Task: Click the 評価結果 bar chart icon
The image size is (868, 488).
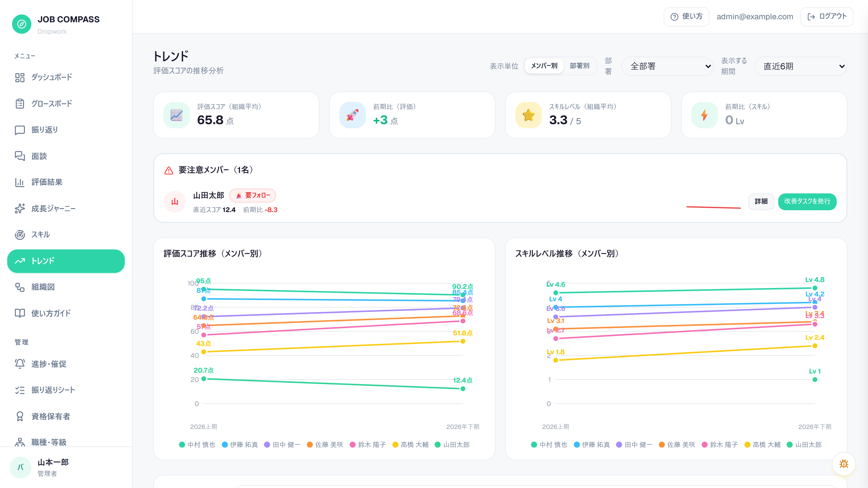Action: pyautogui.click(x=20, y=182)
